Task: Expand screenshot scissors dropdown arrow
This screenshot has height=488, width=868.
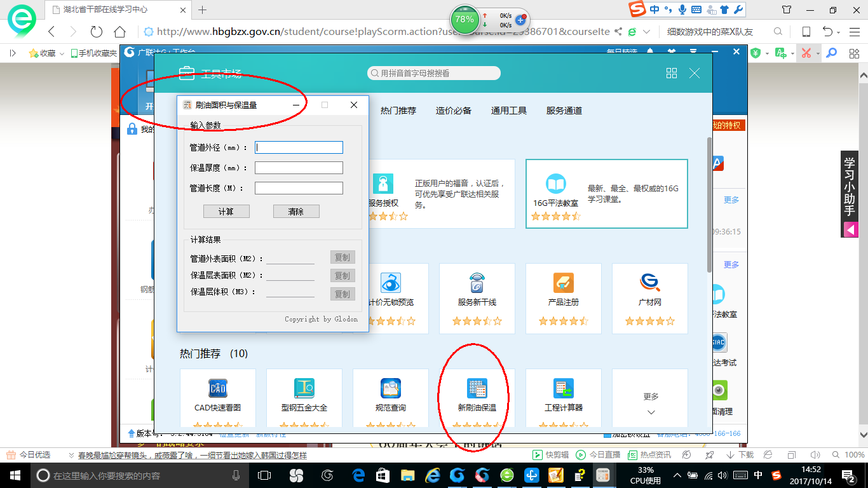Action: [x=818, y=54]
